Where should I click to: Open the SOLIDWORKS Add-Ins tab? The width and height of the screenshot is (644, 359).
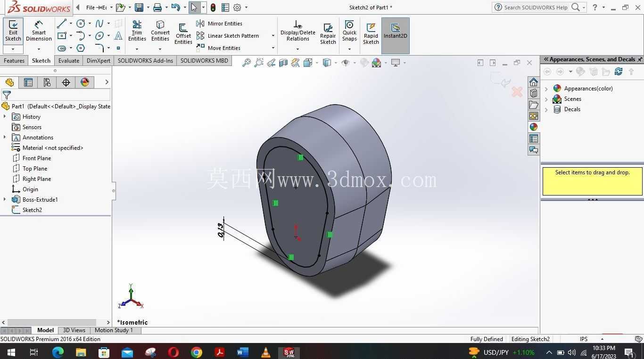click(145, 61)
